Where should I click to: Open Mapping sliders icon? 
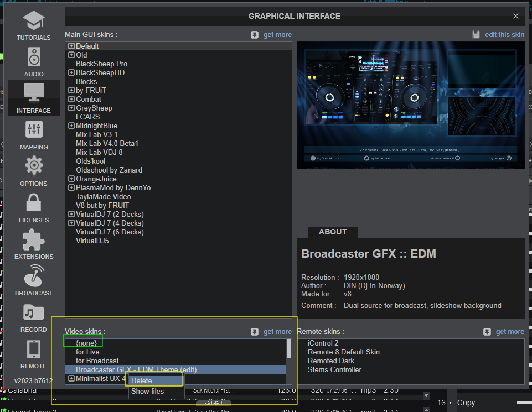coord(34,129)
